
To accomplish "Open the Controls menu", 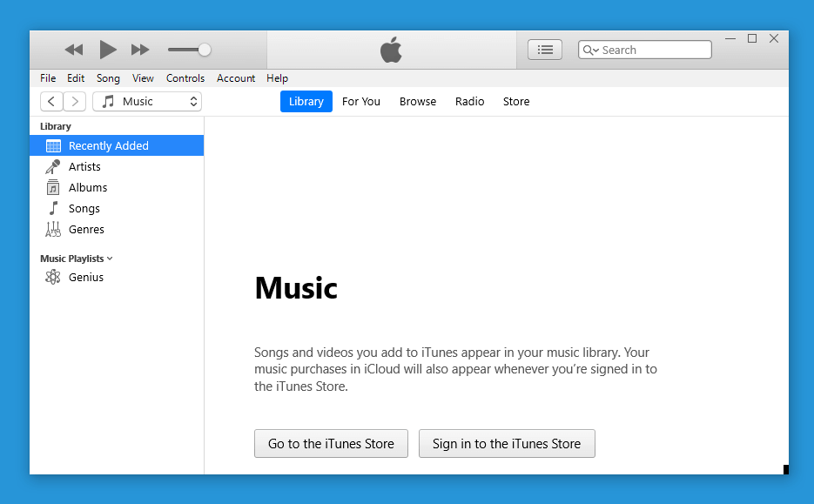I will [185, 78].
